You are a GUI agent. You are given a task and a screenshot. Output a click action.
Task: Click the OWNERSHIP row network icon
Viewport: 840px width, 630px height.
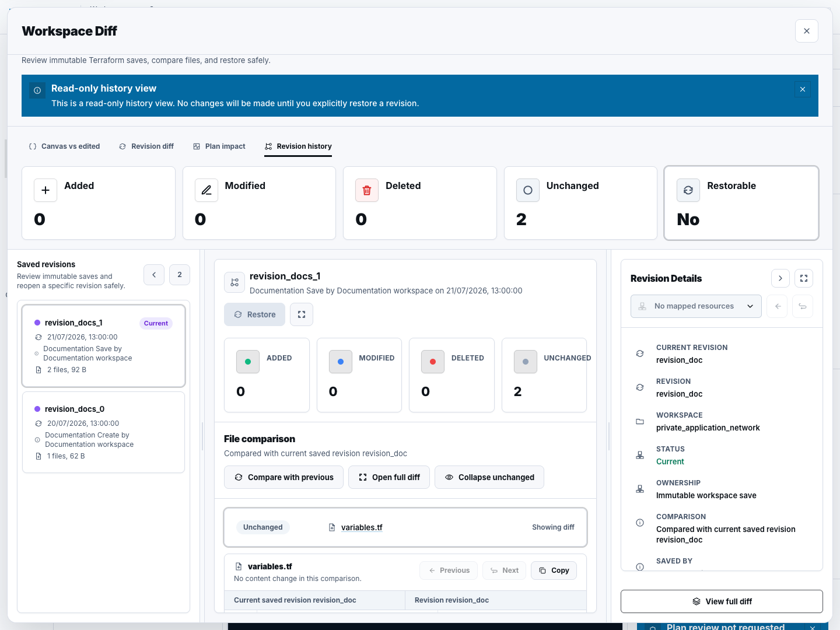(x=640, y=489)
